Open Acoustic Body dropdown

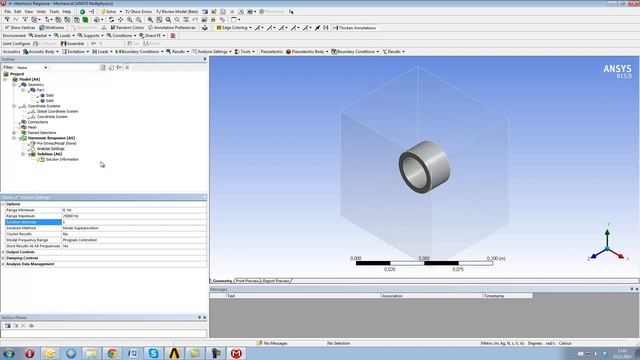click(41, 52)
